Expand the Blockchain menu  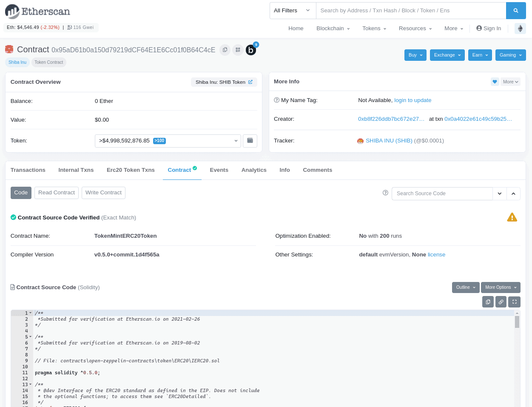click(333, 28)
